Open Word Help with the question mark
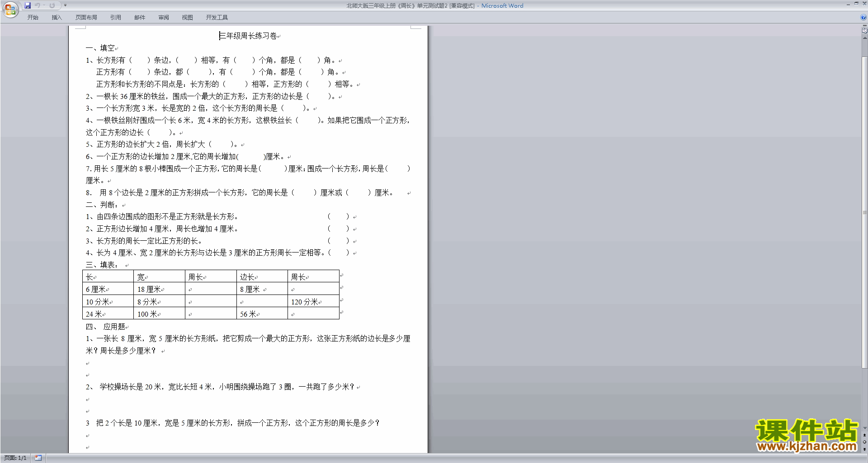868x463 pixels. click(863, 17)
